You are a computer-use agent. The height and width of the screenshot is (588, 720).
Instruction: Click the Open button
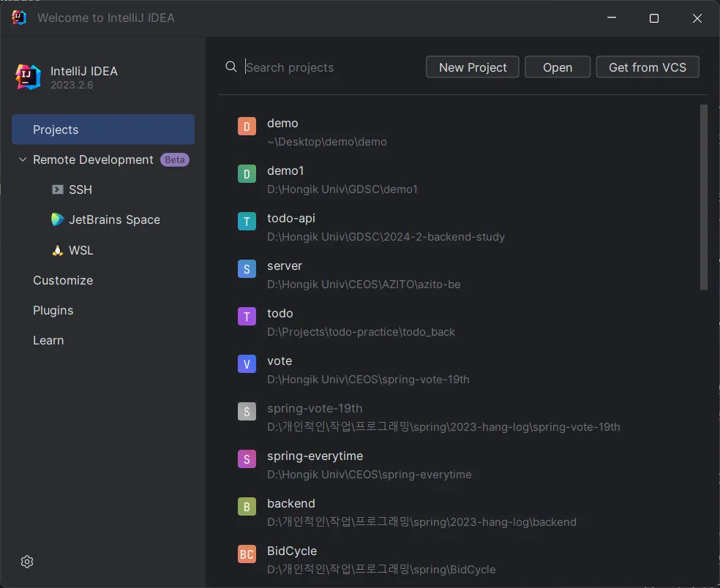point(558,67)
